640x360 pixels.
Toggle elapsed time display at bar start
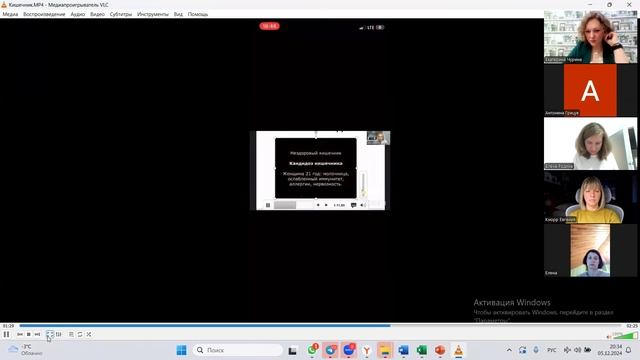click(x=8, y=326)
